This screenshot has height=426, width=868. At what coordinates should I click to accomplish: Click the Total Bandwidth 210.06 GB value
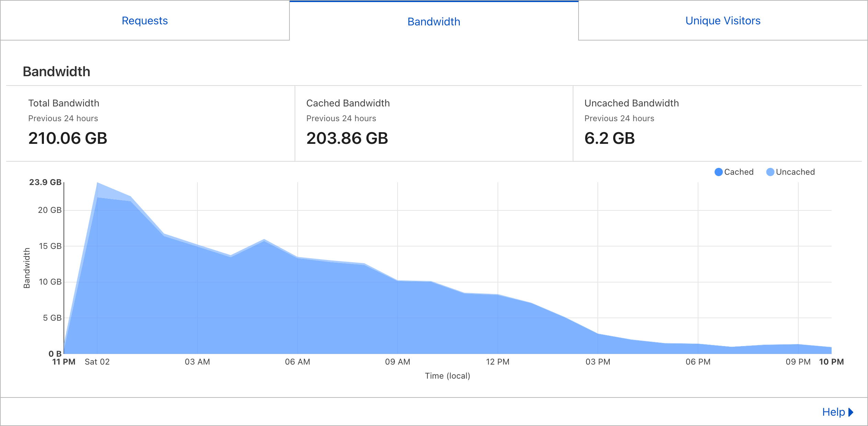pyautogui.click(x=68, y=138)
